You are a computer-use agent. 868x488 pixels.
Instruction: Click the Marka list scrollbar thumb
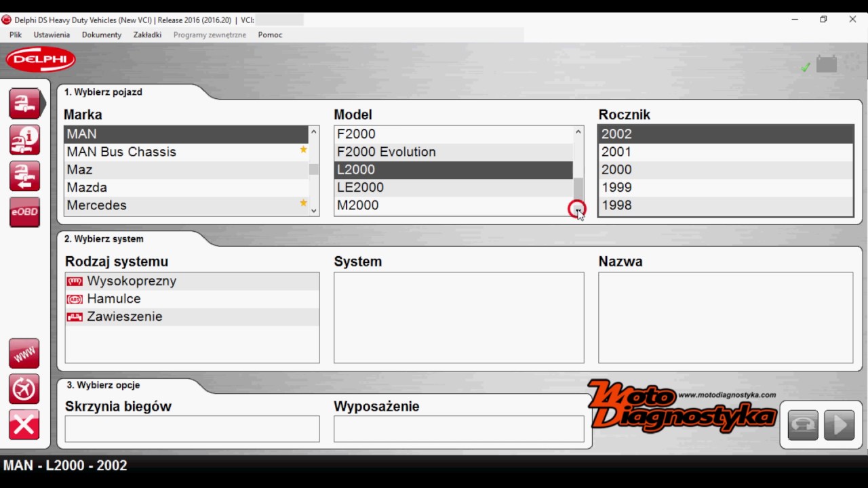(314, 169)
